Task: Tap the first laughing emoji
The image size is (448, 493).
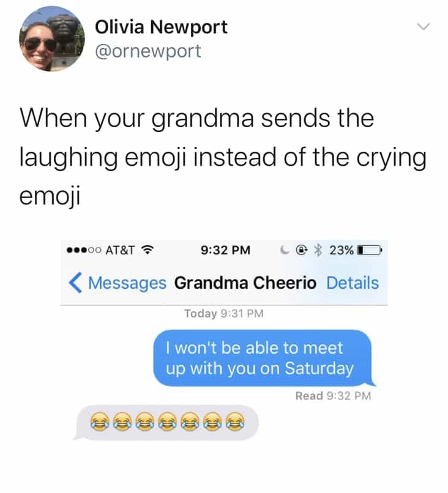Action: coord(100,421)
